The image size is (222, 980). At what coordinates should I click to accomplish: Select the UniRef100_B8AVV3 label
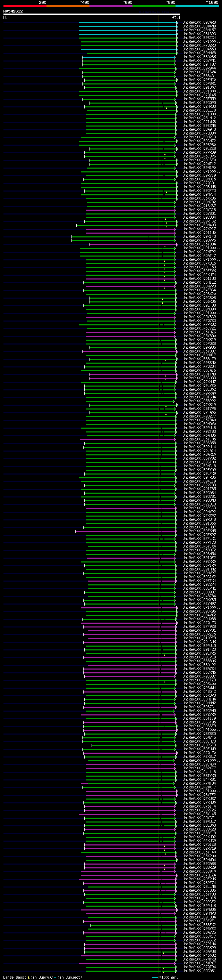coord(199,286)
